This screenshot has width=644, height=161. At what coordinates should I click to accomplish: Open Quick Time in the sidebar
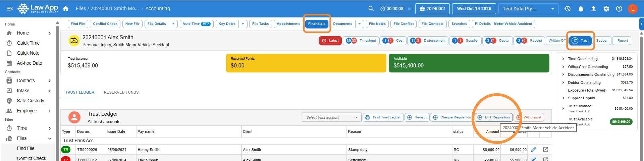28,43
